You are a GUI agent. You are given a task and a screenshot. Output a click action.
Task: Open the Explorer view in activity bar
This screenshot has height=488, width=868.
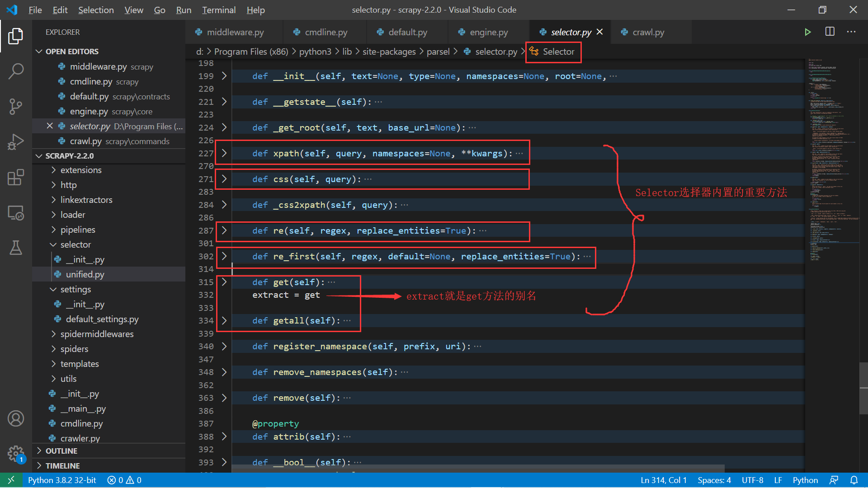pyautogui.click(x=16, y=36)
